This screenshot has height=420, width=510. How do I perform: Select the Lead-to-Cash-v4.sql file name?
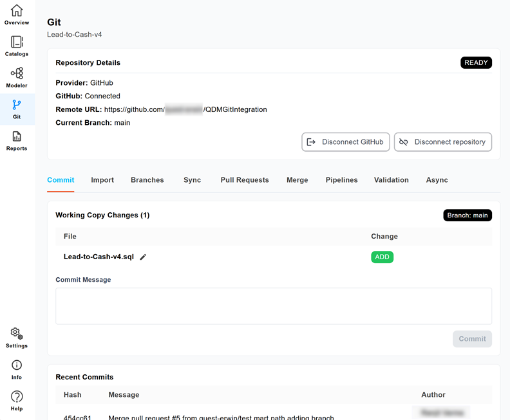pos(99,257)
